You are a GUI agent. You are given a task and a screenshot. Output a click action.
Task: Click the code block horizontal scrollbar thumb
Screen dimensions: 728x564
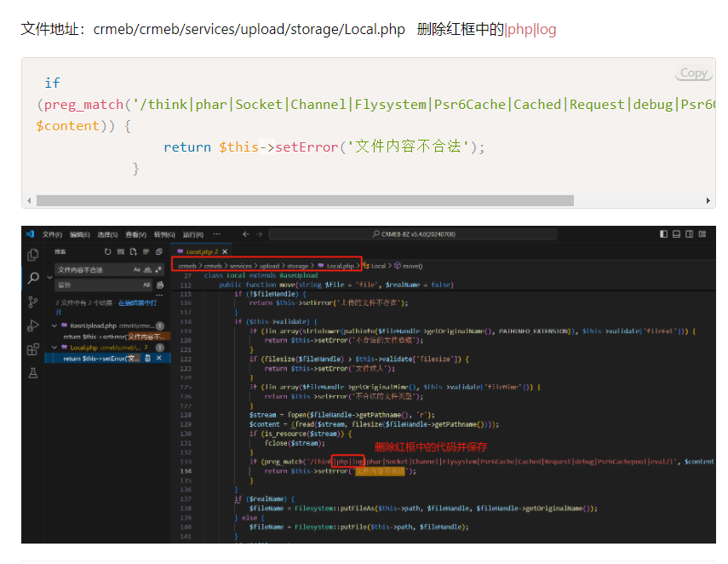(x=305, y=201)
